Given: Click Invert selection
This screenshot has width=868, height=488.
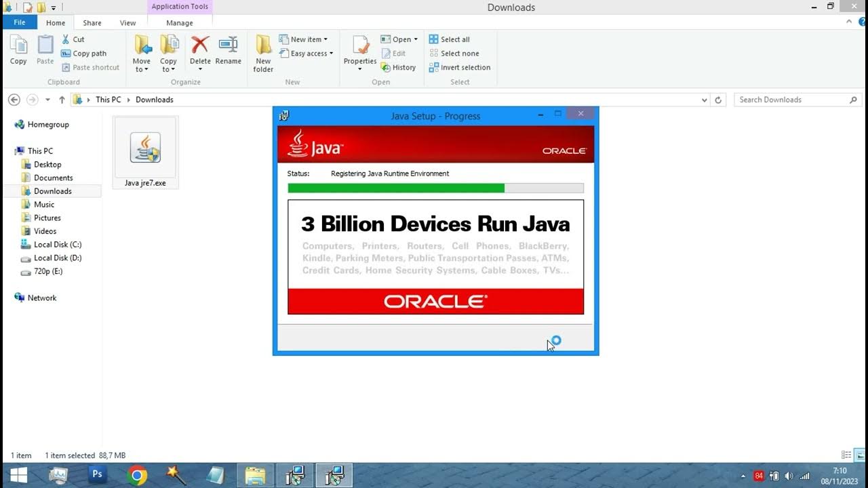Looking at the screenshot, I should 460,67.
